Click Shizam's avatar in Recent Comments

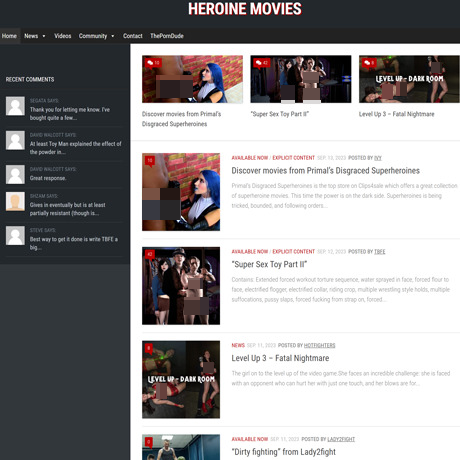pyautogui.click(x=15, y=201)
